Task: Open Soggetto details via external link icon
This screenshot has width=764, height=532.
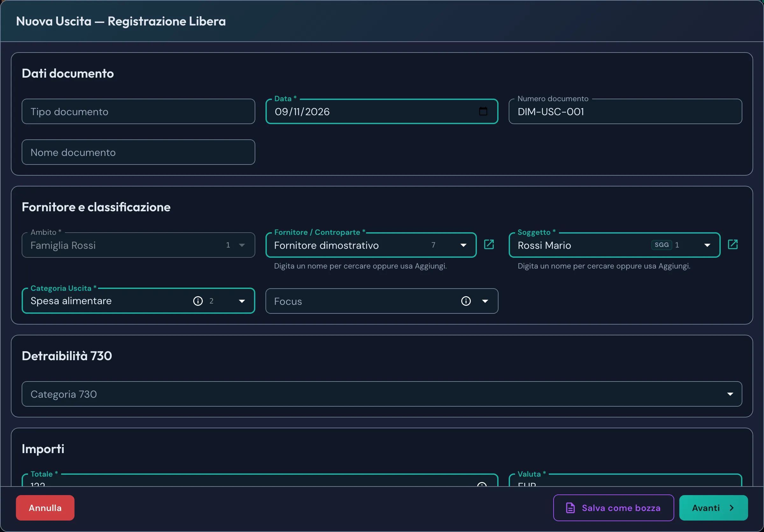Action: point(733,244)
